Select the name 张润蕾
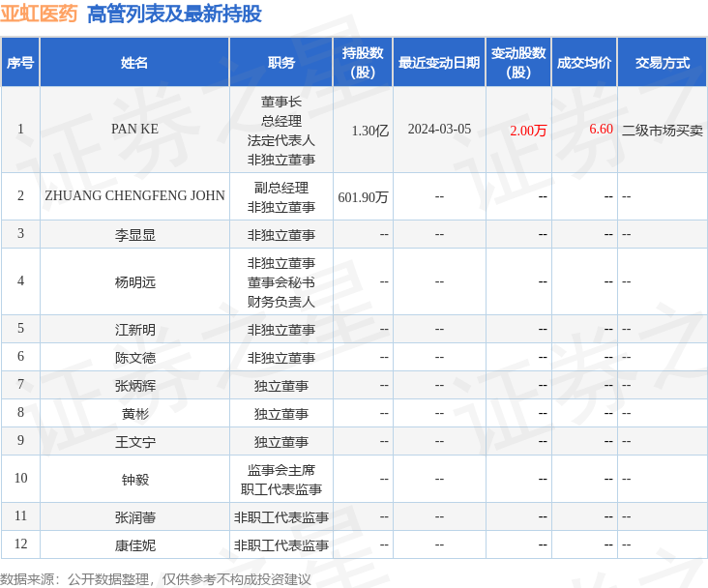Screen dimensions: 708x588 click(134, 517)
